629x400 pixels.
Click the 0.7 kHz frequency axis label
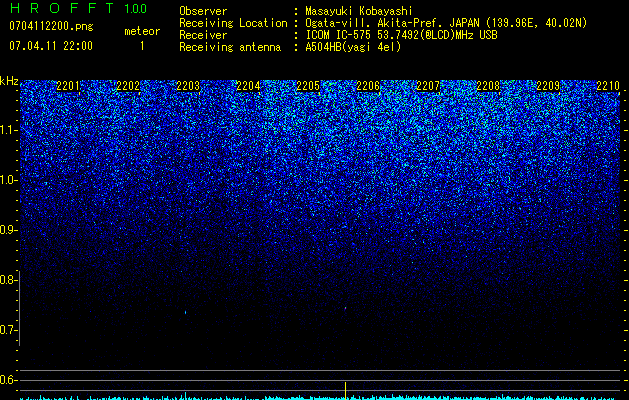(8, 330)
